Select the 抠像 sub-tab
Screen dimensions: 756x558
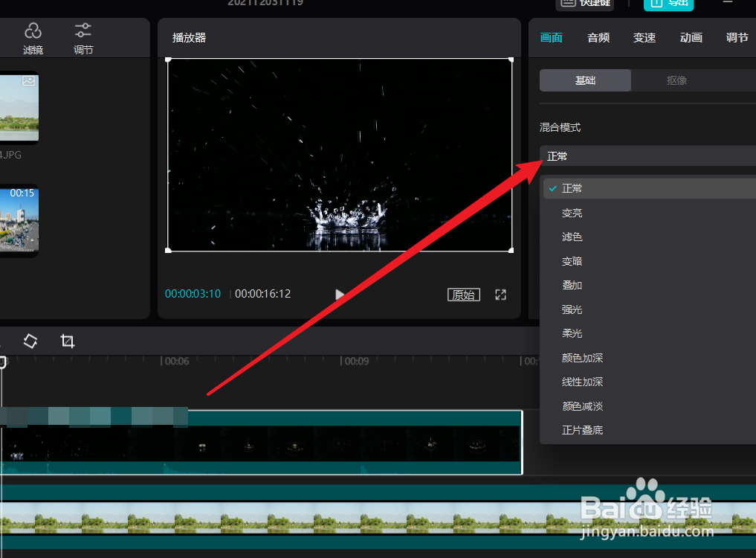[676, 80]
